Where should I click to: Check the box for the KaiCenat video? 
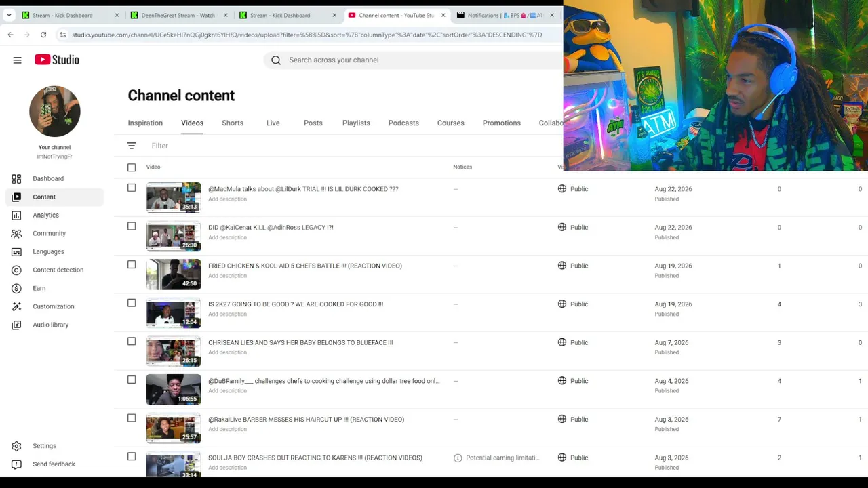pos(132,226)
